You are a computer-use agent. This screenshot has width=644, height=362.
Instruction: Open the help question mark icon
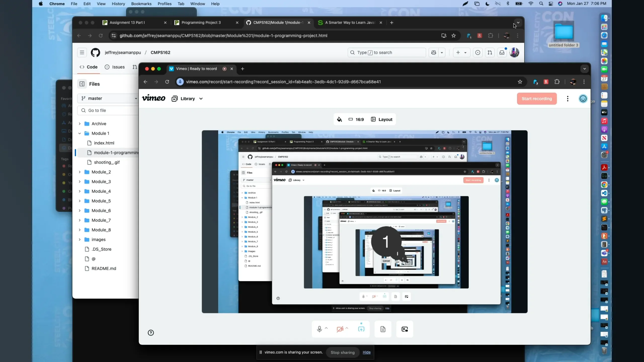(x=151, y=333)
